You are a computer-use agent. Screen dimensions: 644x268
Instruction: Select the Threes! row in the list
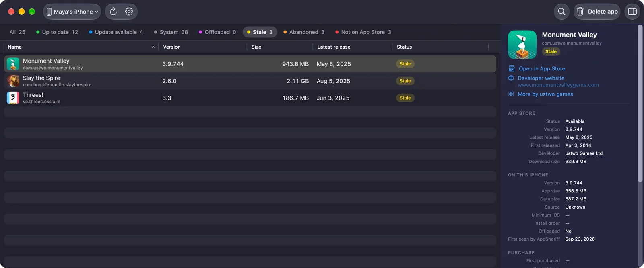coord(250,98)
